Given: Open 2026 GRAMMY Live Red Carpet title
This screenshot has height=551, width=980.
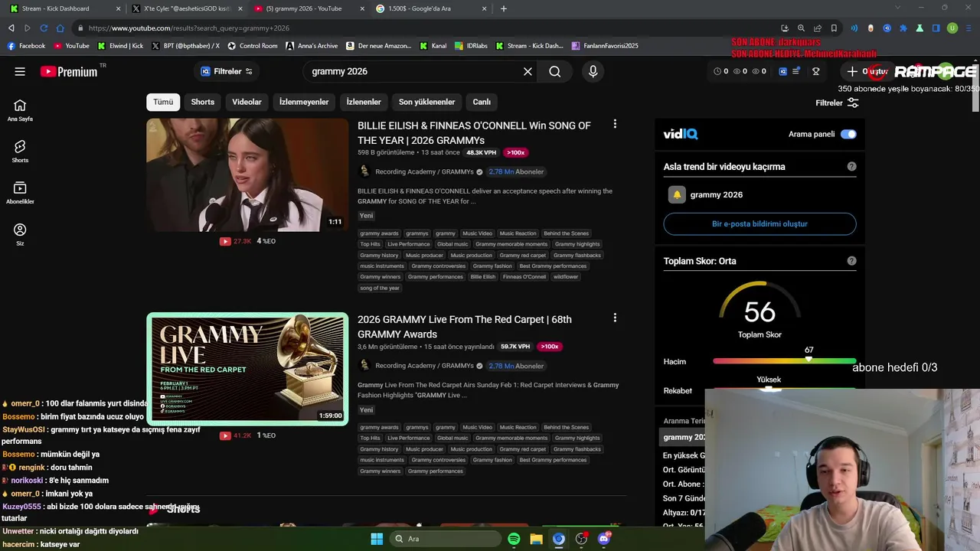Looking at the screenshot, I should [464, 327].
